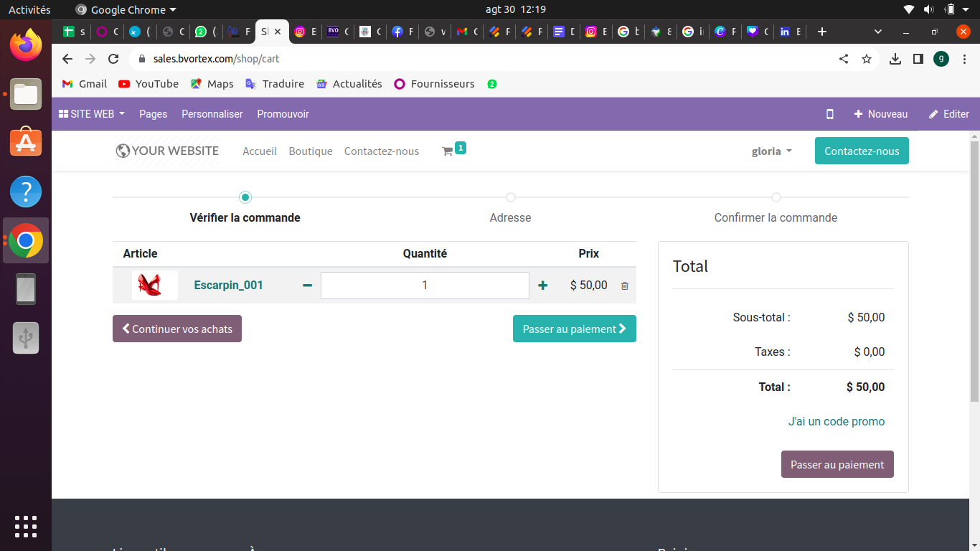
Task: Click the Continuer vos achats button
Action: pos(177,329)
